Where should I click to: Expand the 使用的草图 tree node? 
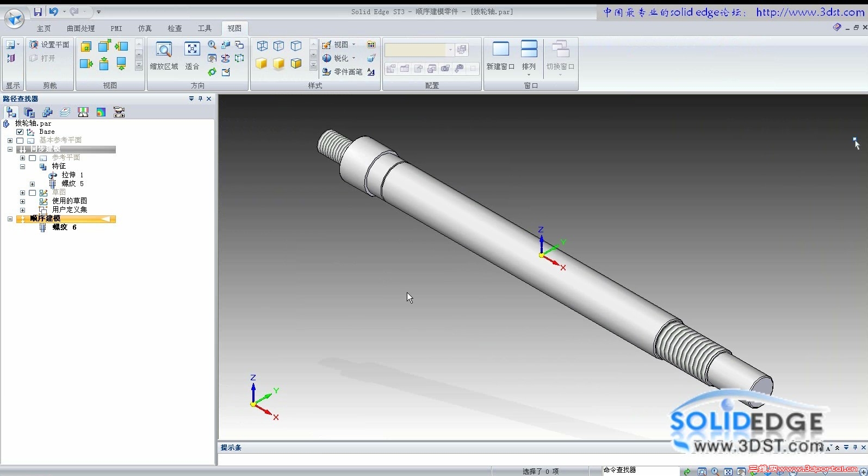click(22, 201)
